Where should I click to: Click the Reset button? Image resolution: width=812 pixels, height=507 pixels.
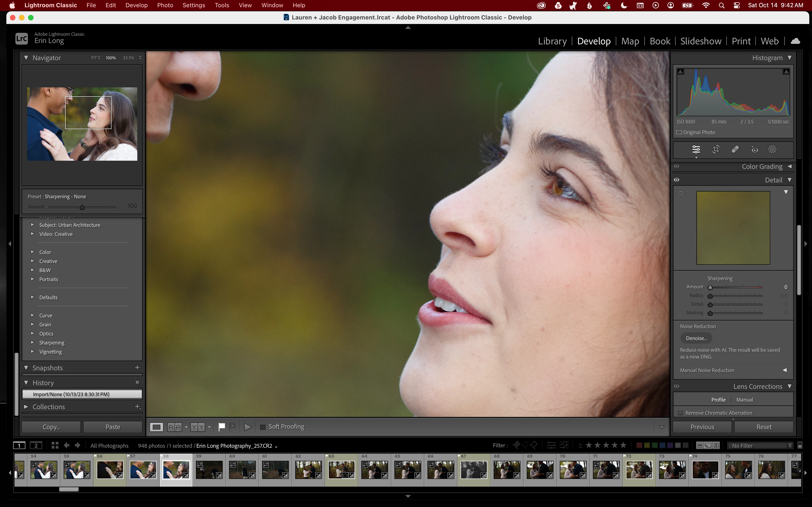764,427
